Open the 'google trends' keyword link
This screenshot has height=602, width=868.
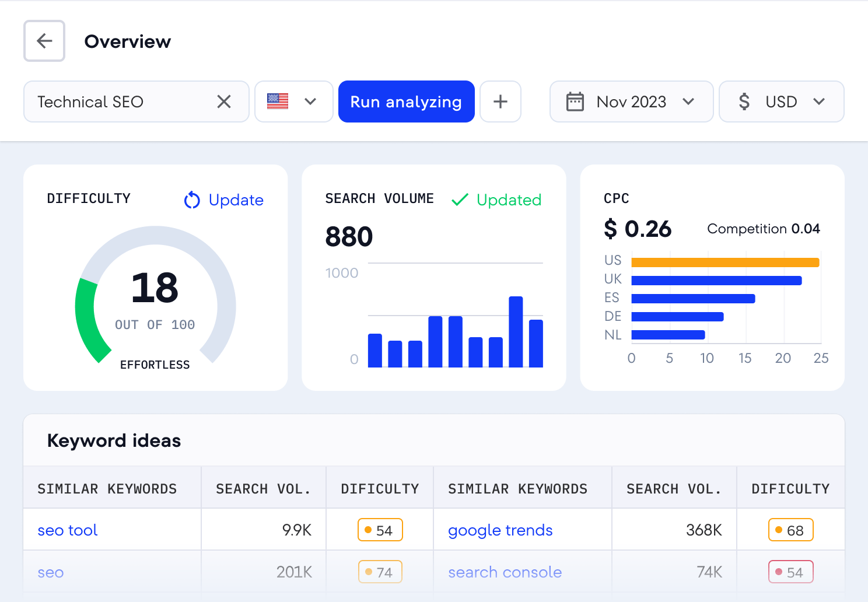point(500,530)
